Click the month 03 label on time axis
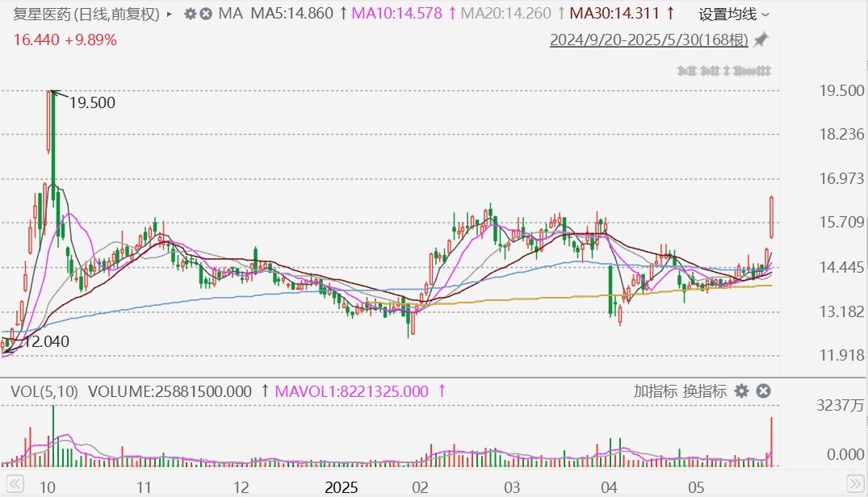868x497 pixels. click(x=512, y=487)
